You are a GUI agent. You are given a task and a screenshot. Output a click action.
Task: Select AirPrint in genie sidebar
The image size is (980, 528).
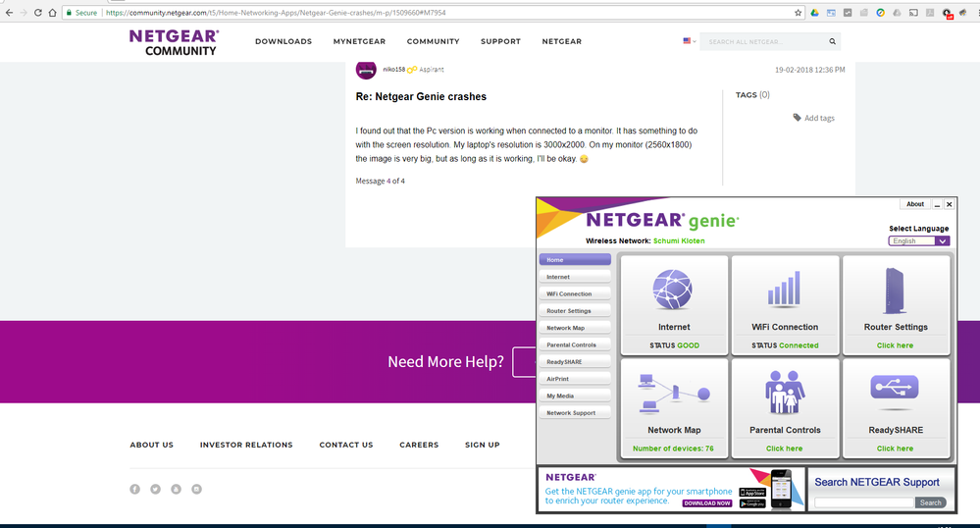pos(575,379)
